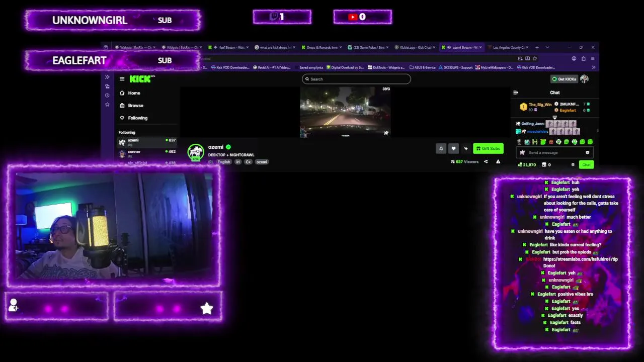The width and height of the screenshot is (644, 362).
Task: Click the Cx tag under ozemi
Action: (x=248, y=162)
